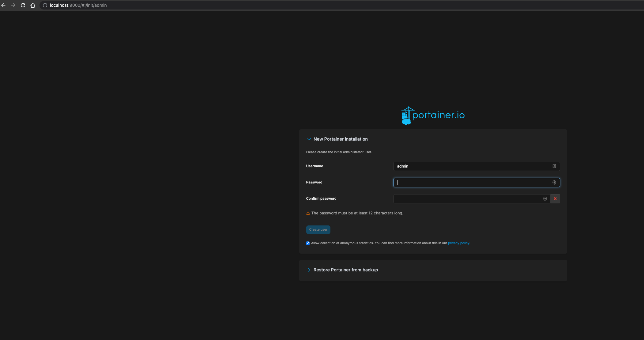Click the portainer.io logo

(x=433, y=115)
